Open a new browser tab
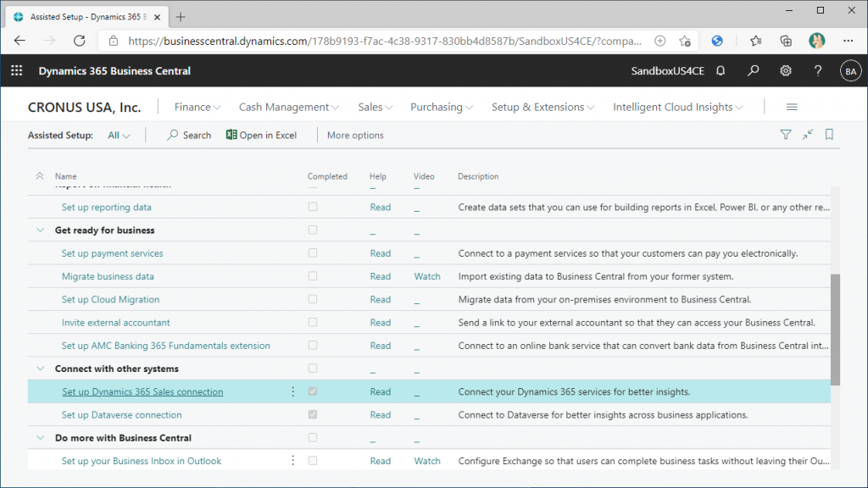The height and width of the screenshot is (488, 868). point(181,17)
